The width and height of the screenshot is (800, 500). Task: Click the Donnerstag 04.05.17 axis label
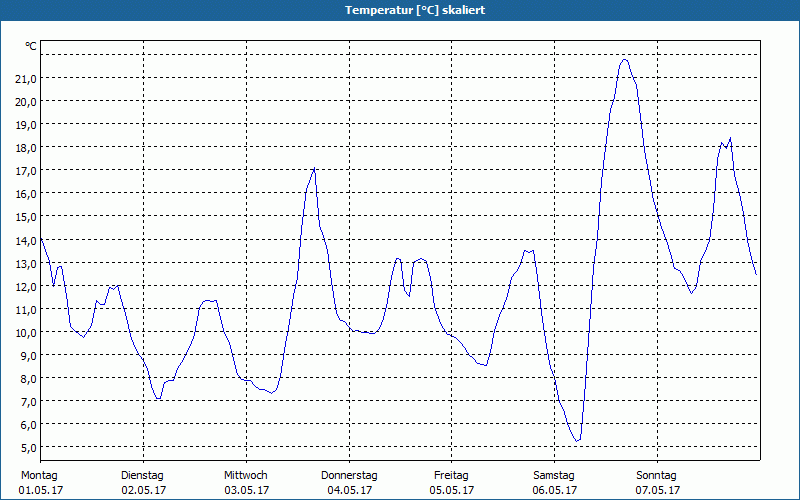click(x=349, y=483)
